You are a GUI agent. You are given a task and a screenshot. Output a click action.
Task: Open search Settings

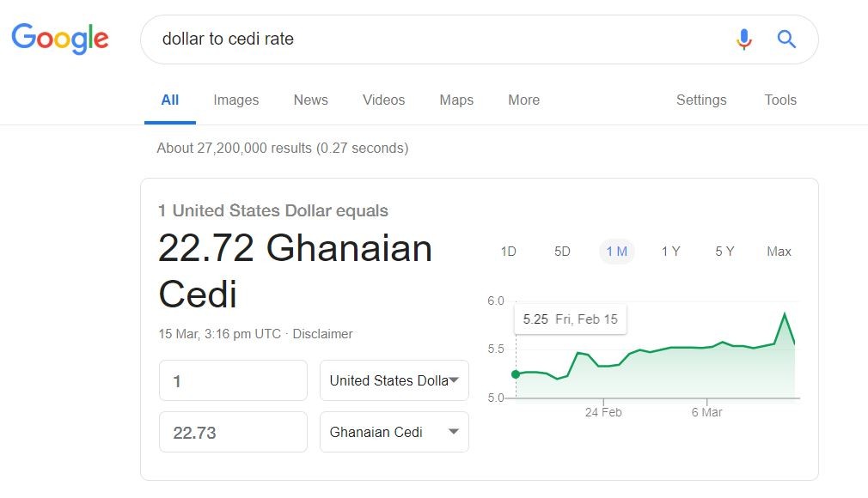tap(701, 100)
